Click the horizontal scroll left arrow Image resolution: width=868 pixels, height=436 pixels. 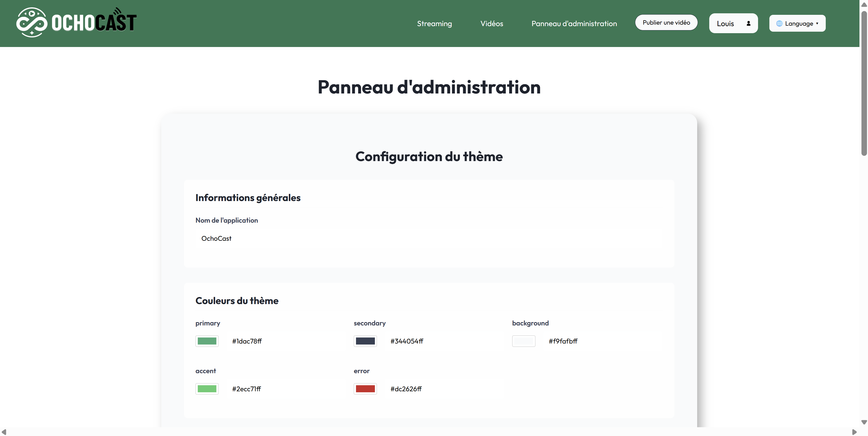pyautogui.click(x=4, y=432)
